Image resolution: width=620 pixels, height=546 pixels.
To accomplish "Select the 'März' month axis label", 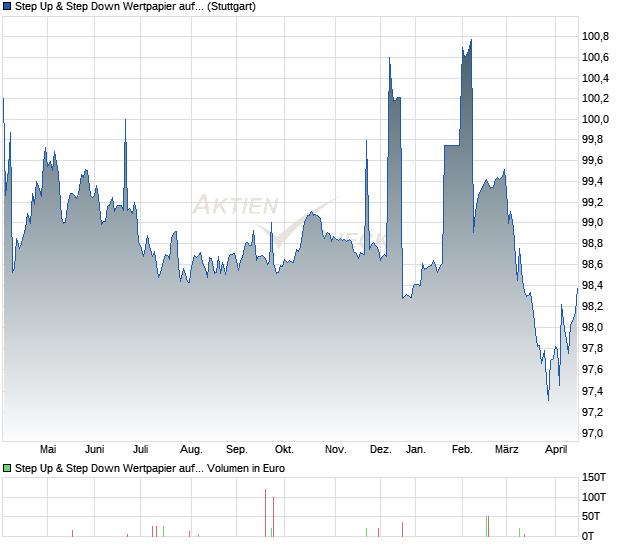I will pos(507,449).
